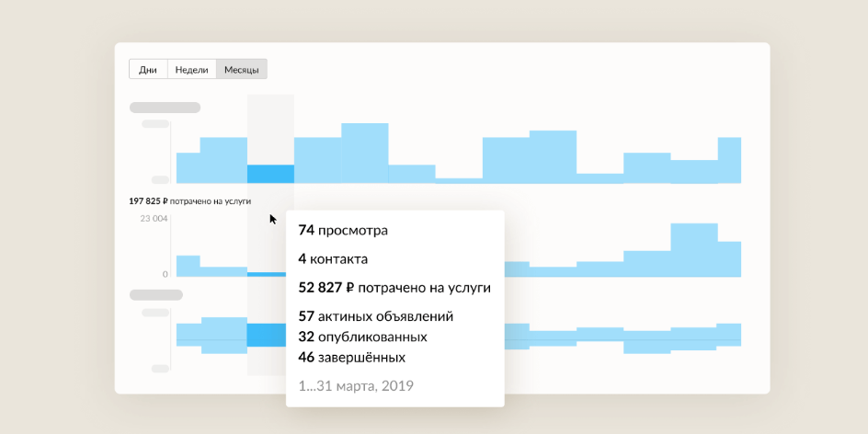Image resolution: width=868 pixels, height=434 pixels.
Task: Click the 74 просмотра line in tooltip
Action: [343, 230]
